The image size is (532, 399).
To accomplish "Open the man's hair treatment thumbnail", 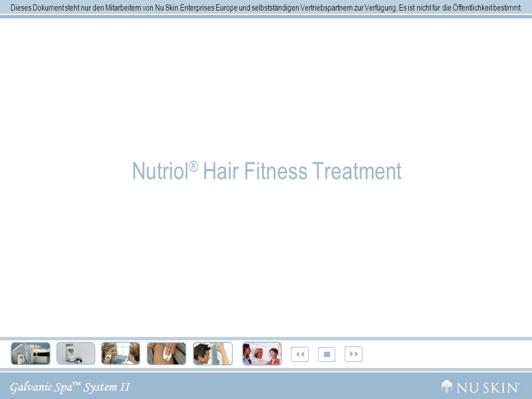I will point(213,354).
